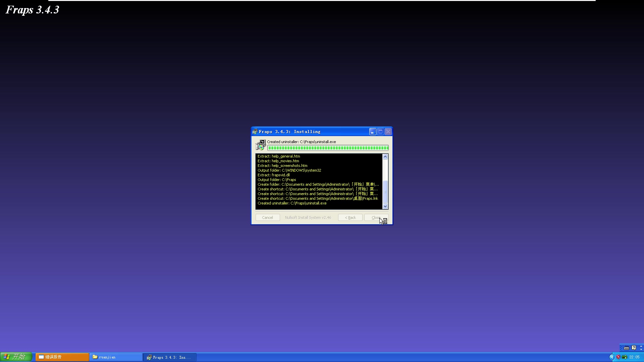This screenshot has height=362, width=644.
Task: Expand hidden tray icons with arrow
Action: tap(612, 357)
